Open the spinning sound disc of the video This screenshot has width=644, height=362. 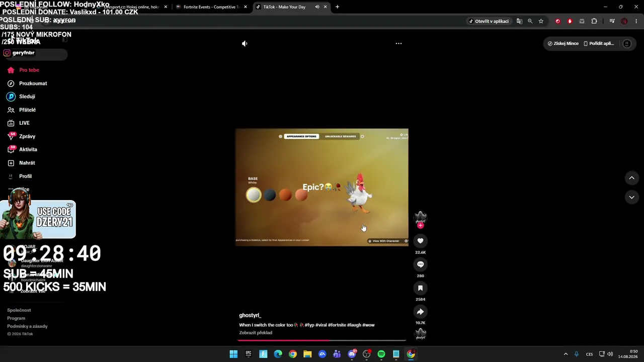[420, 334]
